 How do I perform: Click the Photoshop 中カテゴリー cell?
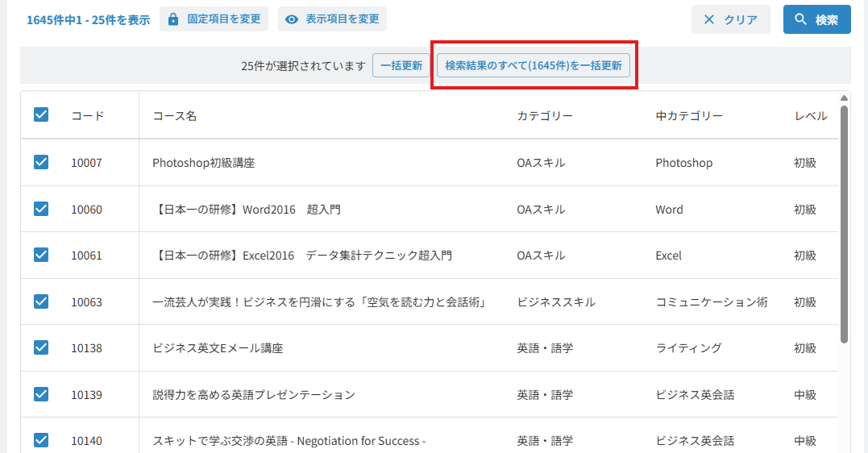tap(683, 163)
